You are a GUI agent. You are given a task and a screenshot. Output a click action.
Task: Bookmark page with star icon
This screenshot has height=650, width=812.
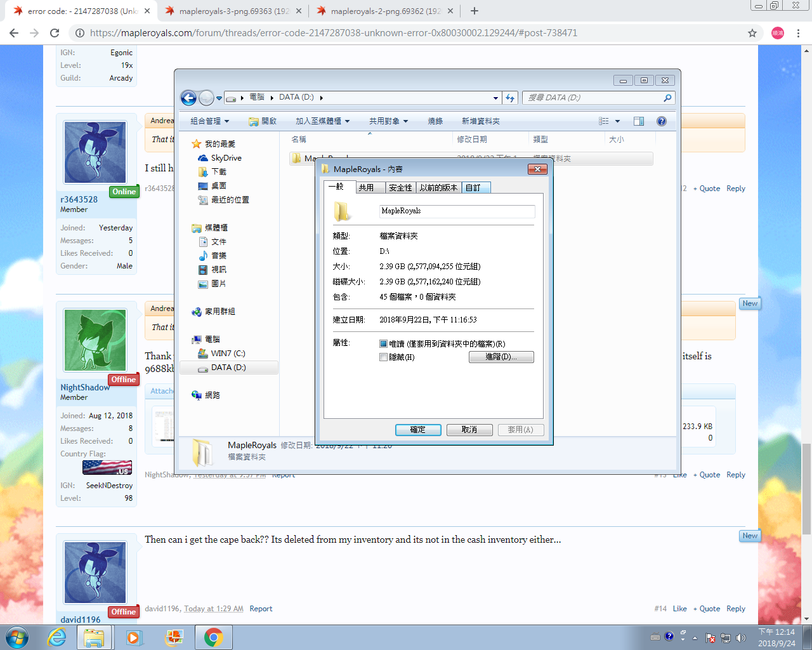(752, 33)
